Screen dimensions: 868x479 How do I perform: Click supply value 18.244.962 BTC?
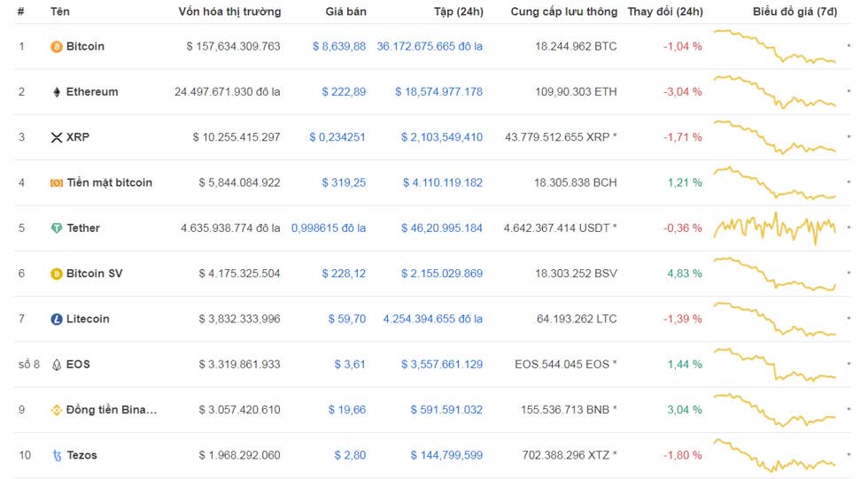576,46
